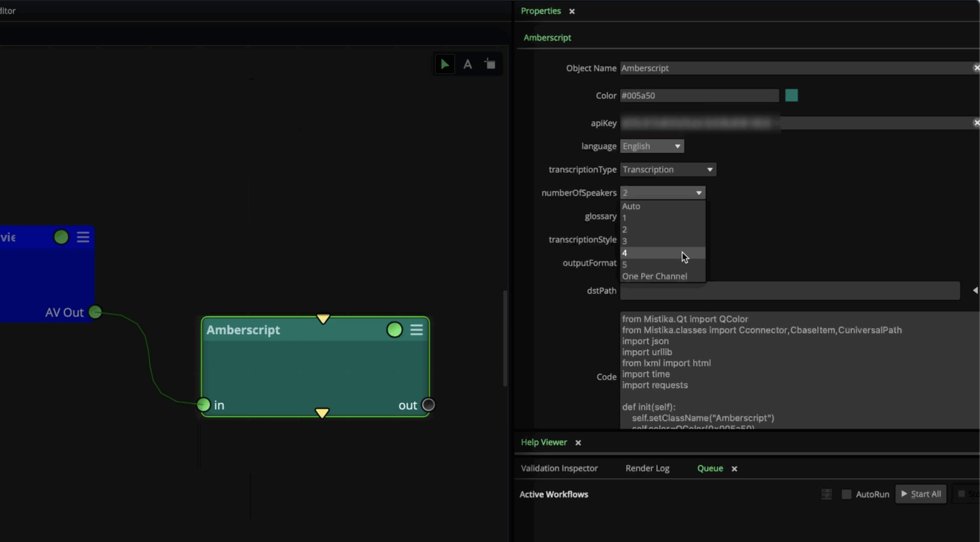Click the AV Out connector on blue node
980x542 pixels.
tap(95, 312)
